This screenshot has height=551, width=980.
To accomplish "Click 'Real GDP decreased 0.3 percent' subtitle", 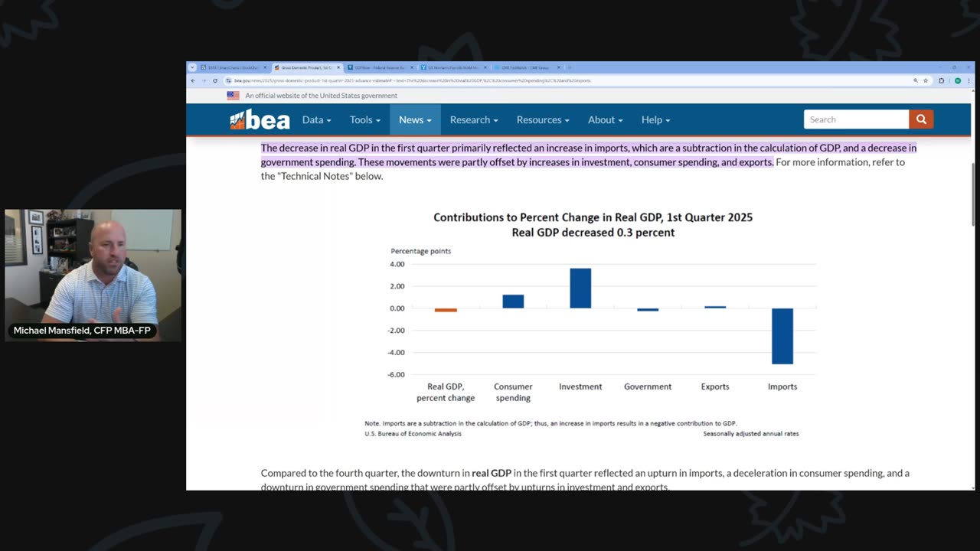I will coord(593,232).
